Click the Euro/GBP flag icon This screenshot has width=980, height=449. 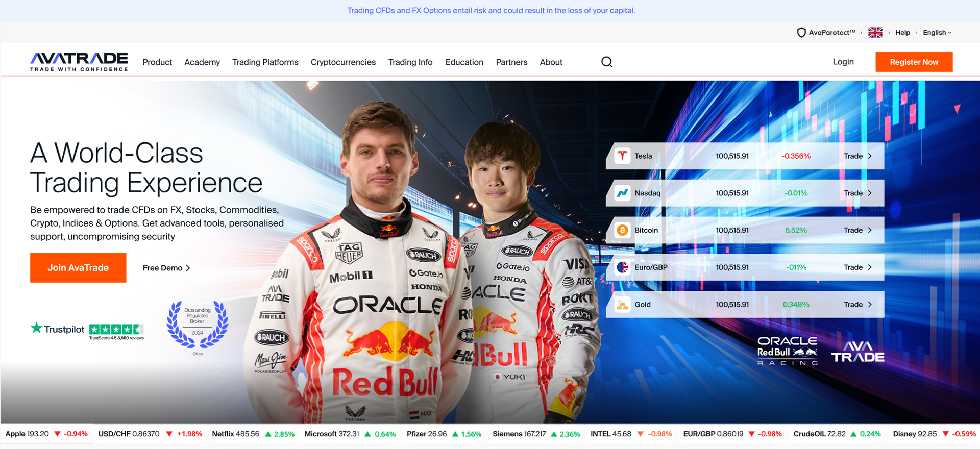pos(622,267)
